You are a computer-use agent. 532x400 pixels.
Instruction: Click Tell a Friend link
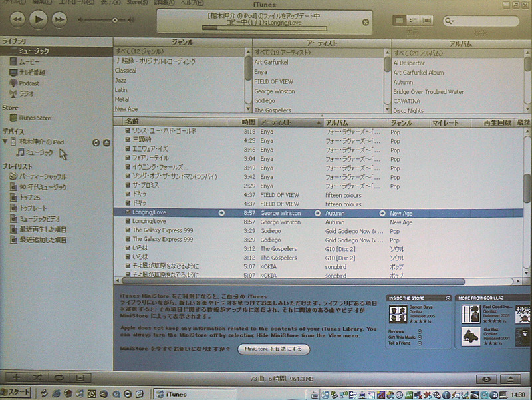400,343
